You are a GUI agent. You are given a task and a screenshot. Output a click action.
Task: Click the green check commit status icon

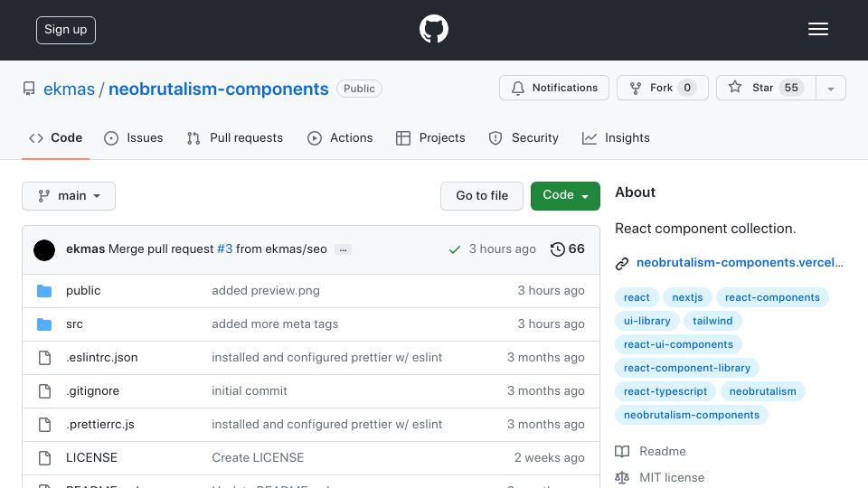[x=455, y=249]
